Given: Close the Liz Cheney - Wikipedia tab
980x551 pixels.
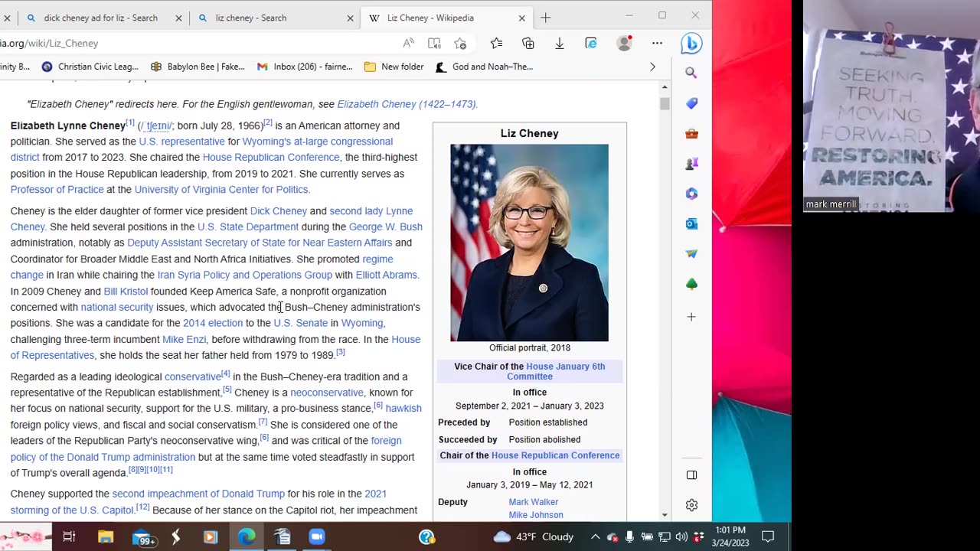Looking at the screenshot, I should click(x=522, y=18).
